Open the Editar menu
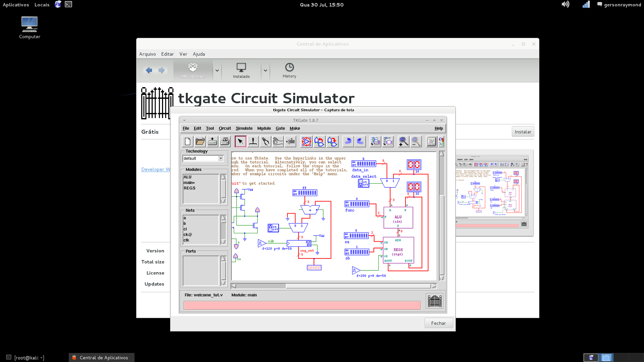Screen dimensions: 644x362 tap(167, 54)
